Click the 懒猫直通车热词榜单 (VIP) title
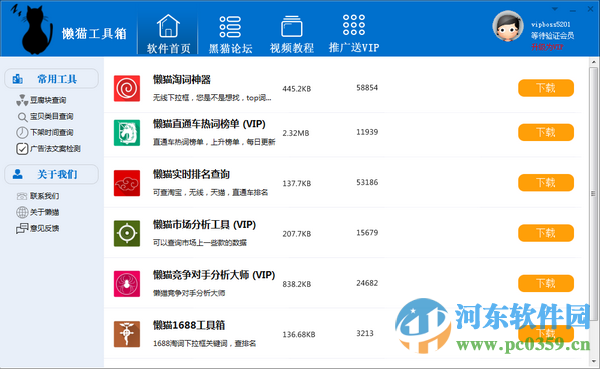600x369 pixels. coord(209,124)
